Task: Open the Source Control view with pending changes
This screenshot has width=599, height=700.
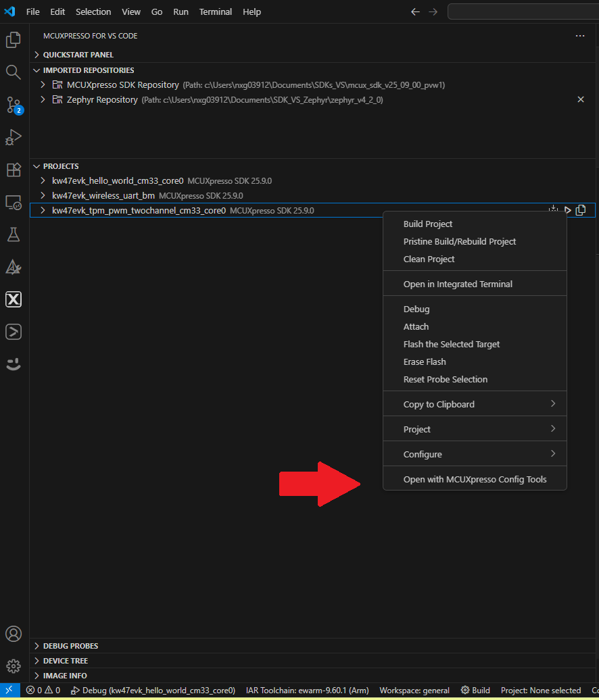Action: coord(14,105)
